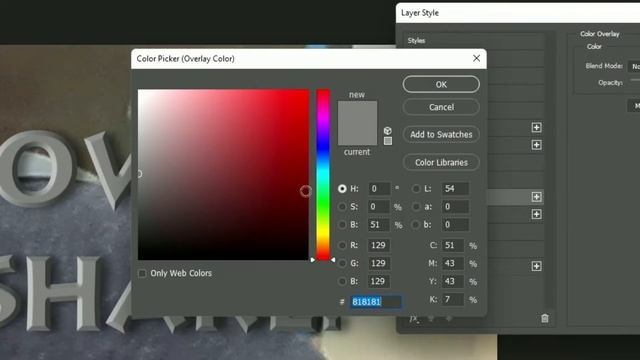Image resolution: width=640 pixels, height=360 pixels.
Task: Click the second plus icon in Styles list
Action: 536,145
